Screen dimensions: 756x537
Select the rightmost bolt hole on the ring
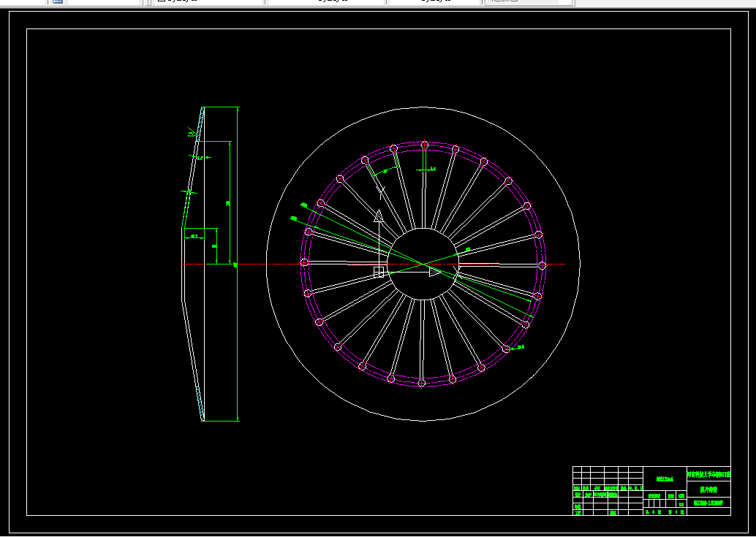(x=543, y=266)
